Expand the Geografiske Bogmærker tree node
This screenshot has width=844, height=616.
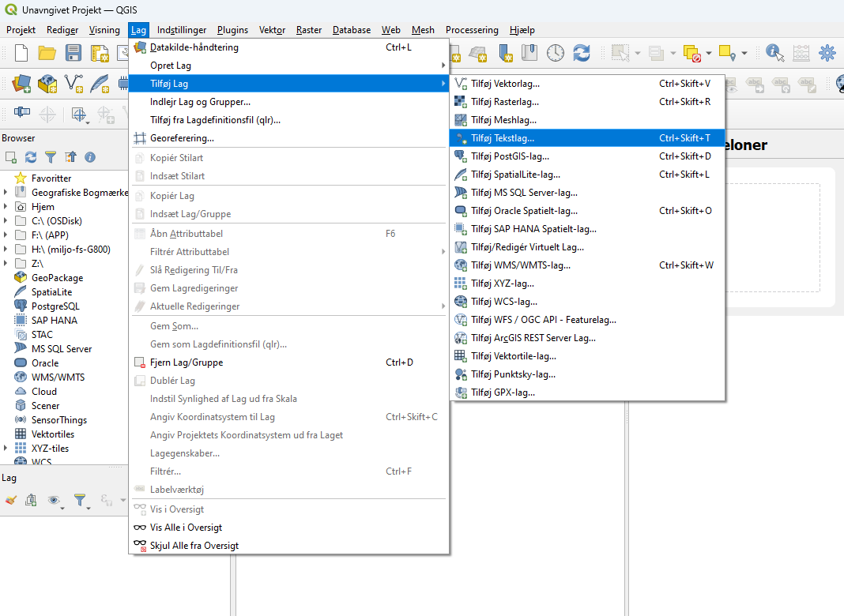[6, 192]
